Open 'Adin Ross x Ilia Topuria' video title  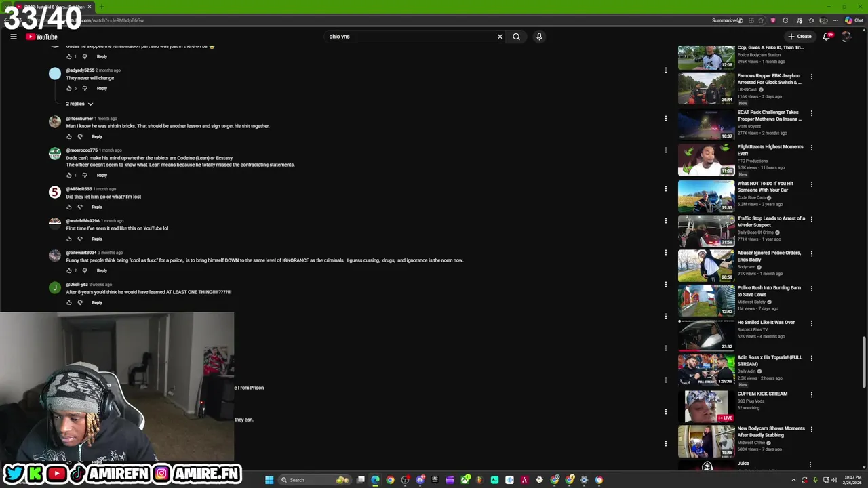[770, 361]
